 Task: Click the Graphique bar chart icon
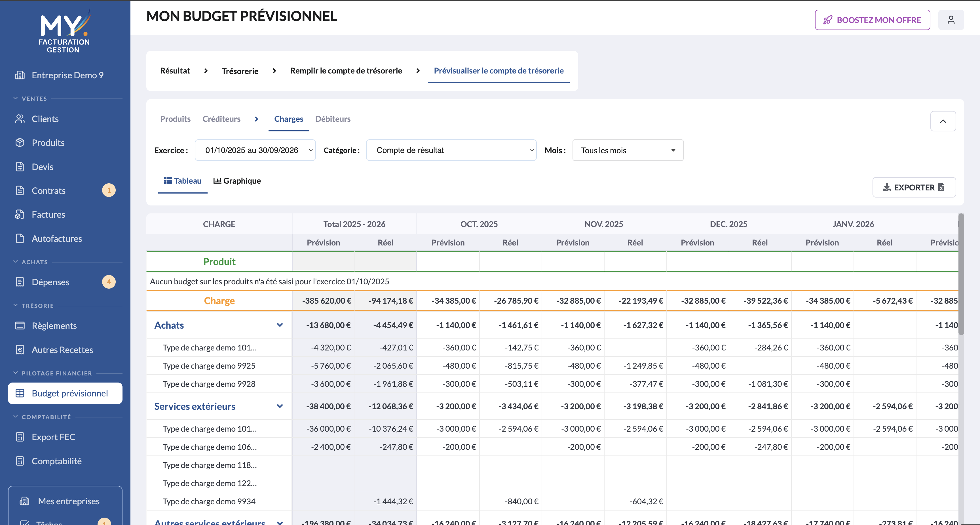[217, 180]
